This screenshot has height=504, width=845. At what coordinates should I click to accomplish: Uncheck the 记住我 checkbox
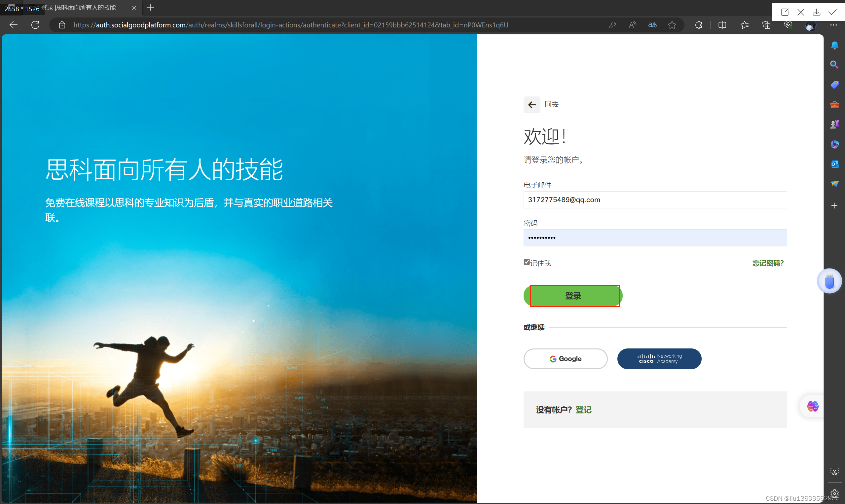[x=527, y=262]
